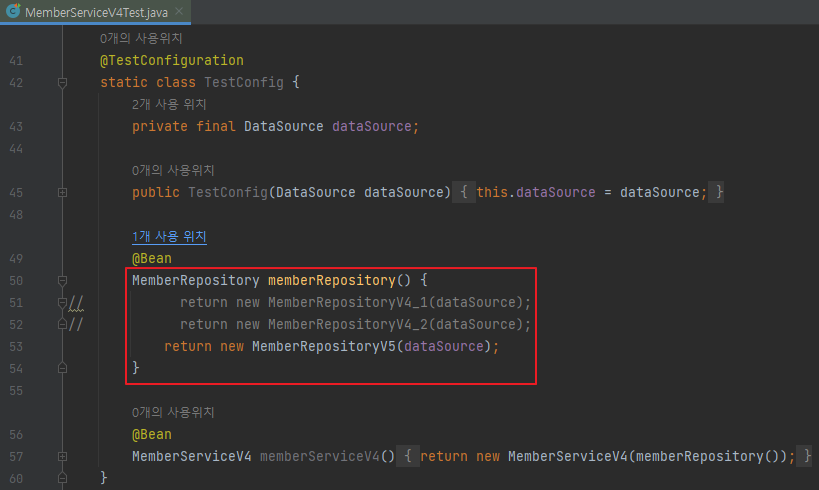
Task: Click the commented MemberRepositoryV4_2 text
Action: click(348, 324)
